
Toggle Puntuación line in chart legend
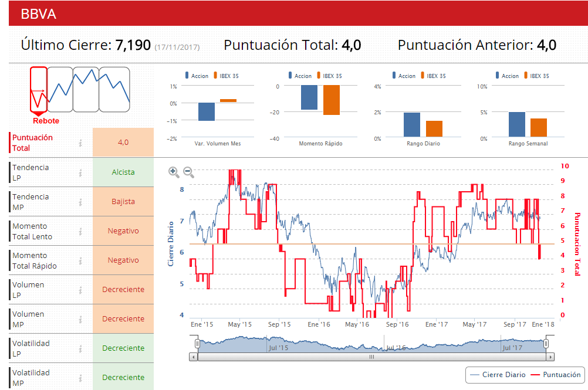tap(556, 375)
